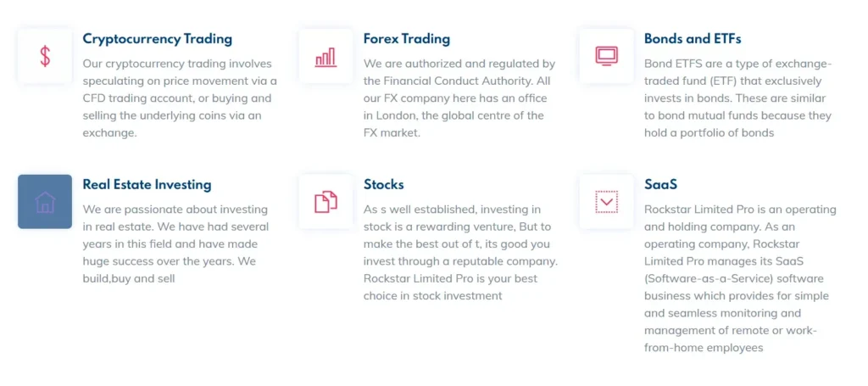Click the dollar sign Cryptocurrency Trading icon
The height and width of the screenshot is (386, 868).
(x=45, y=56)
